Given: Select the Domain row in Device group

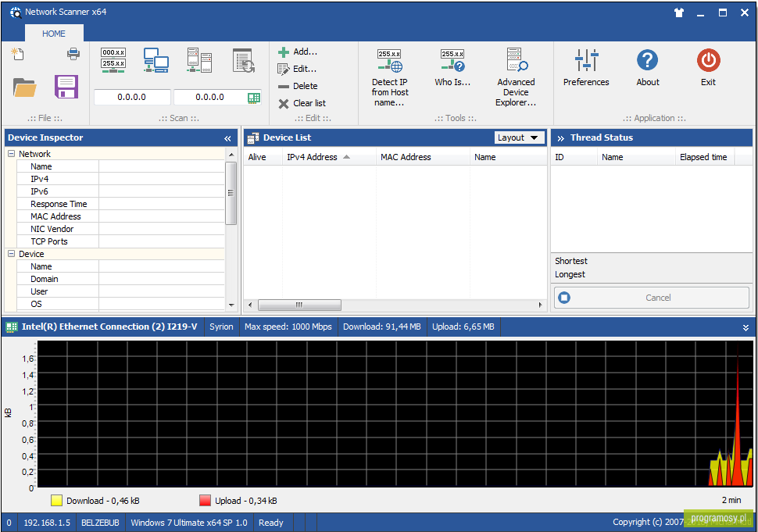Looking at the screenshot, I should click(121, 279).
